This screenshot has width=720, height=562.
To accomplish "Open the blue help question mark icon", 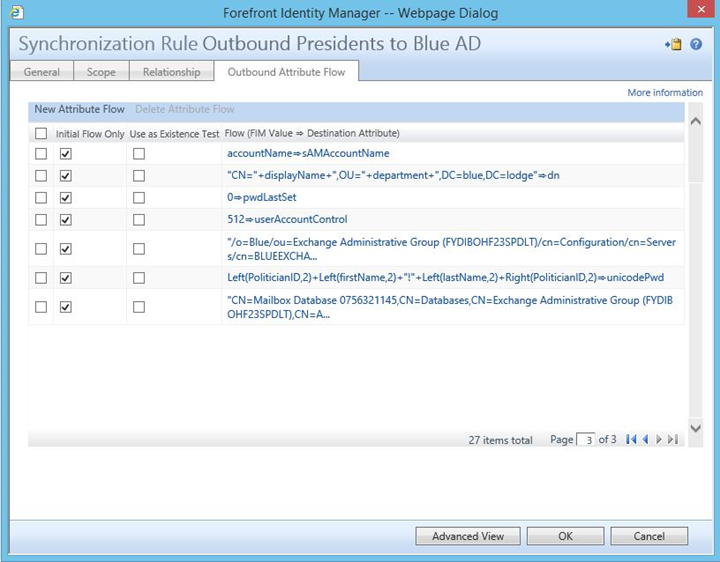I will pos(696,44).
